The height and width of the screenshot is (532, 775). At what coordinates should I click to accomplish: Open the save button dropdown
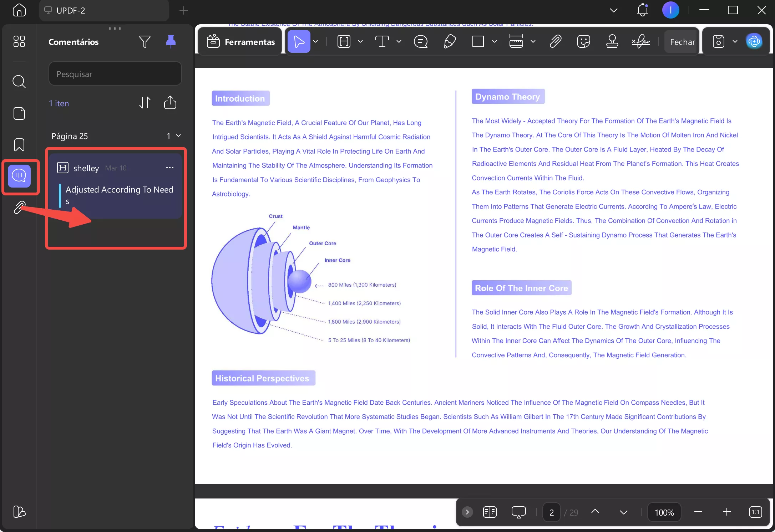click(734, 41)
